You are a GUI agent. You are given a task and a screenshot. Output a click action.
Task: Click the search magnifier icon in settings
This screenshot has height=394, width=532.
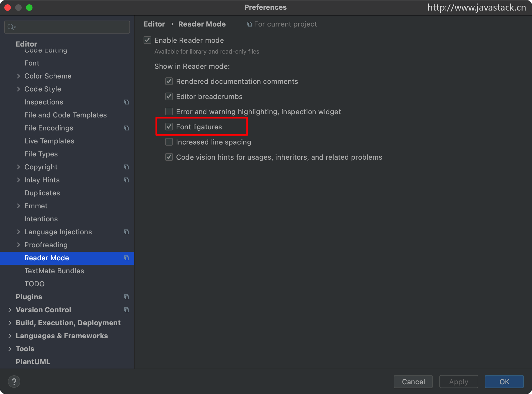click(x=11, y=27)
